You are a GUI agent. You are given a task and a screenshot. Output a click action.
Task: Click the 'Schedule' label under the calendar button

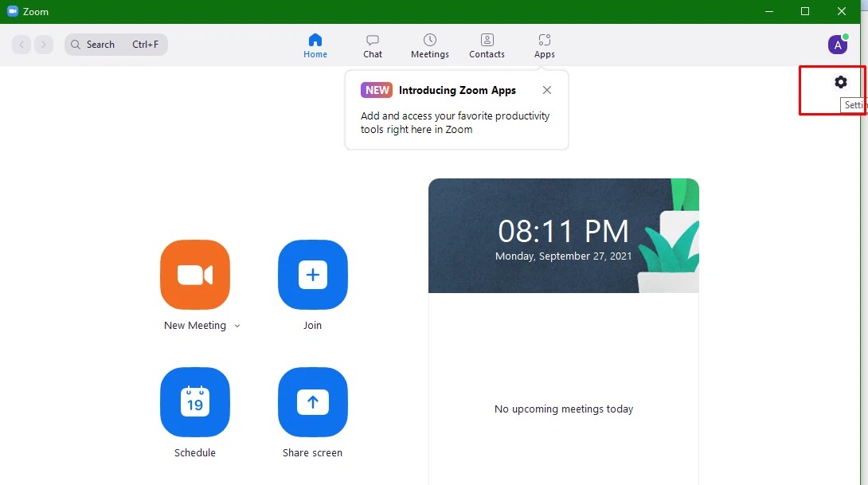pos(195,453)
